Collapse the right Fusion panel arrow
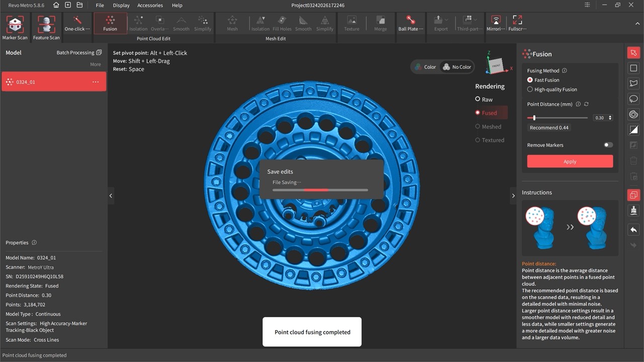 [x=513, y=196]
